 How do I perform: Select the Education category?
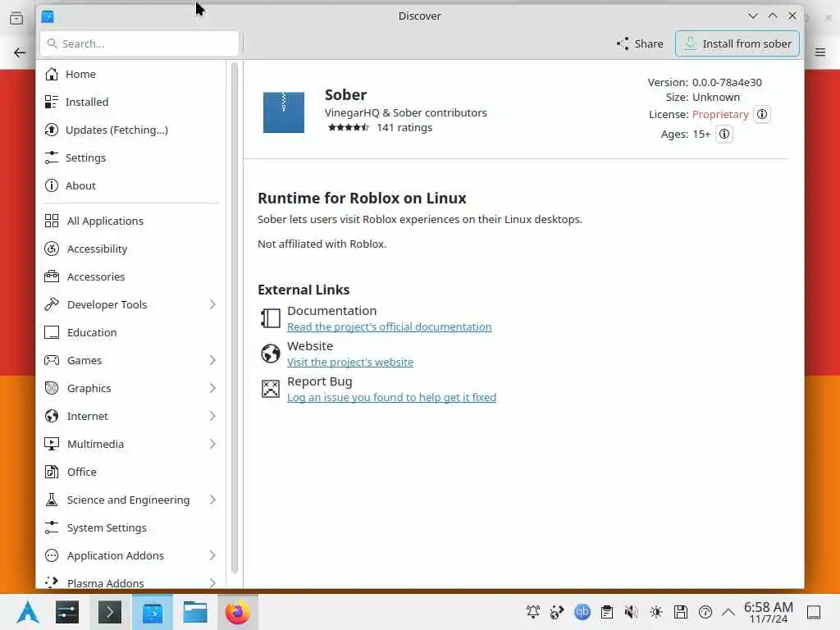coord(131,332)
